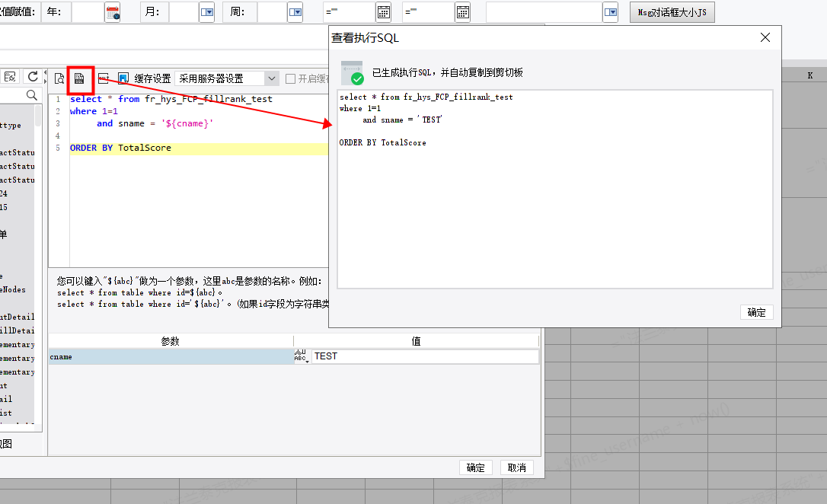
Task: Click the TEST parameter value field
Action: (425, 356)
